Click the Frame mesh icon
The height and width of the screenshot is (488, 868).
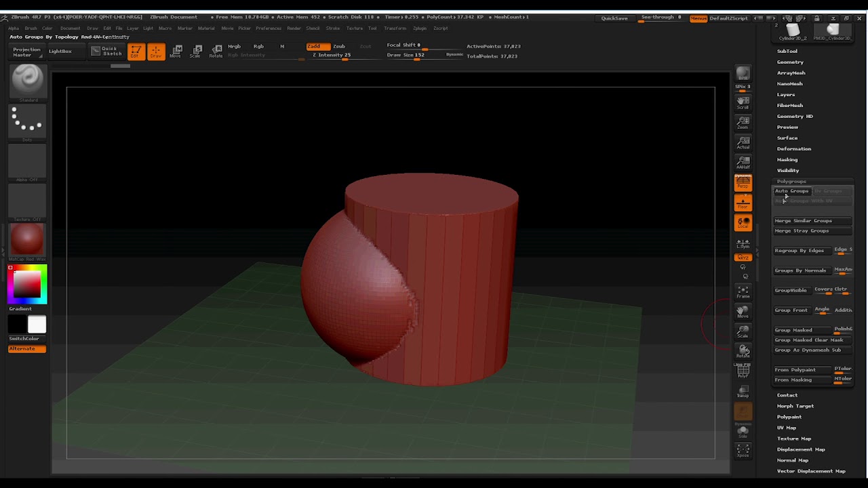click(x=743, y=292)
